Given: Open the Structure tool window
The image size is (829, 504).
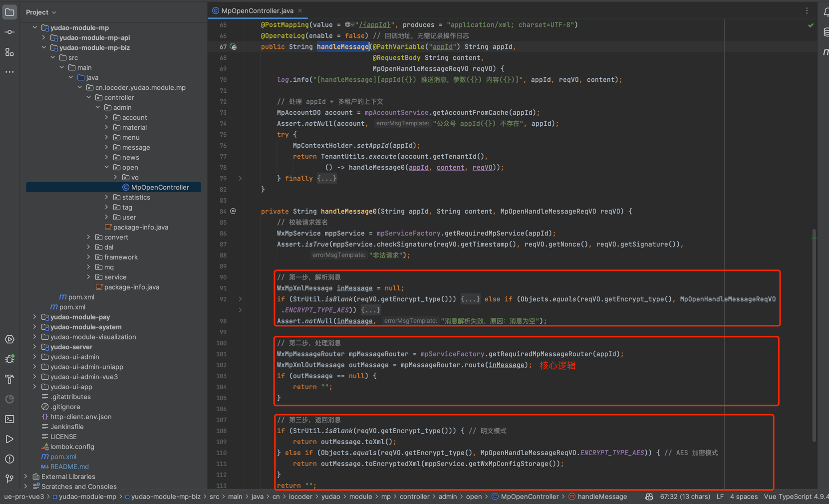Looking at the screenshot, I should (x=9, y=52).
